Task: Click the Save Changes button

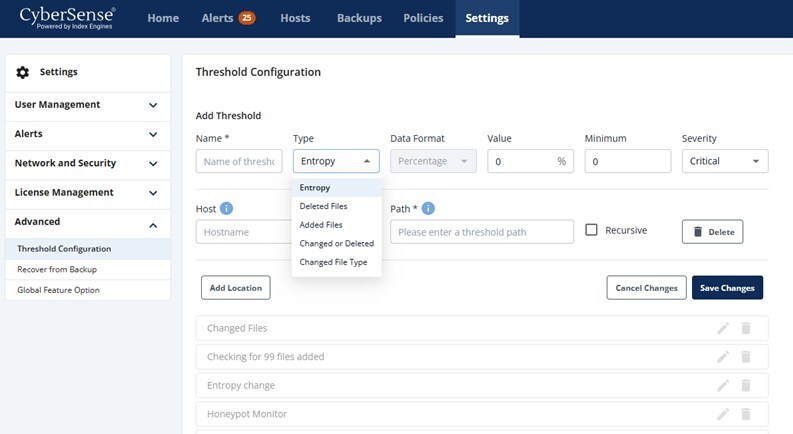Action: coord(727,288)
